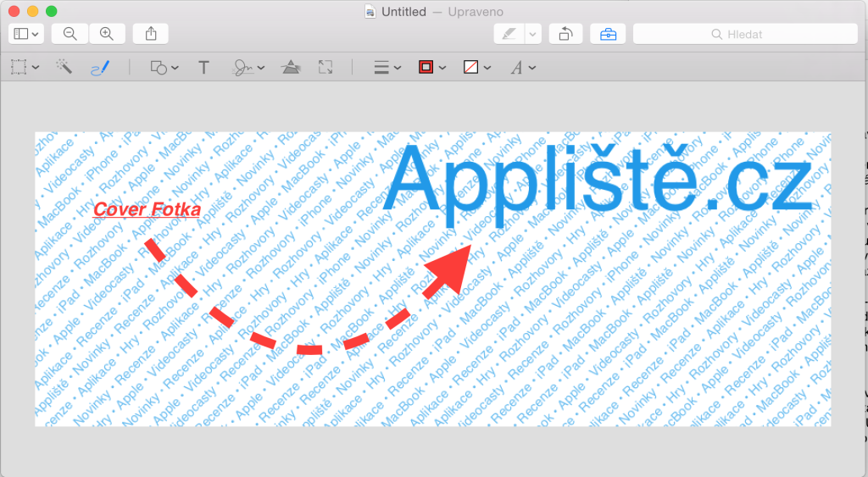This screenshot has height=477, width=868.
Task: Expand the selection tools dropdown arrow
Action: click(x=36, y=68)
